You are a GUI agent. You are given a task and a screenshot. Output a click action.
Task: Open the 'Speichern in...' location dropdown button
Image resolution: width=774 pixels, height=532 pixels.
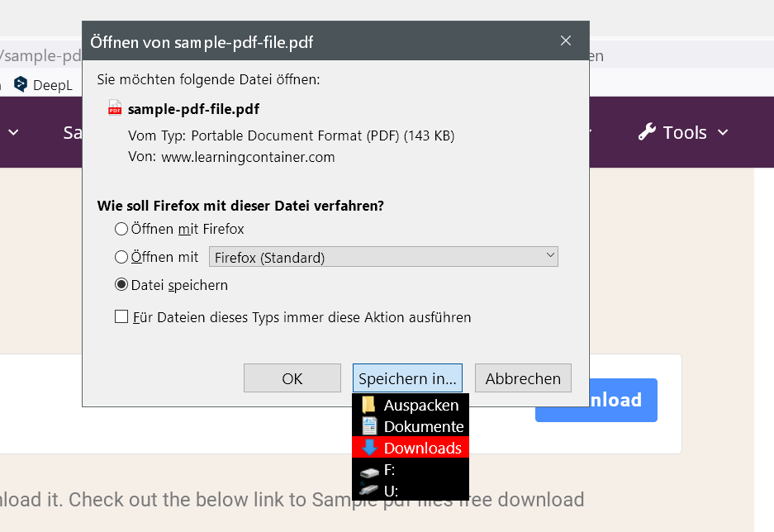[407, 378]
